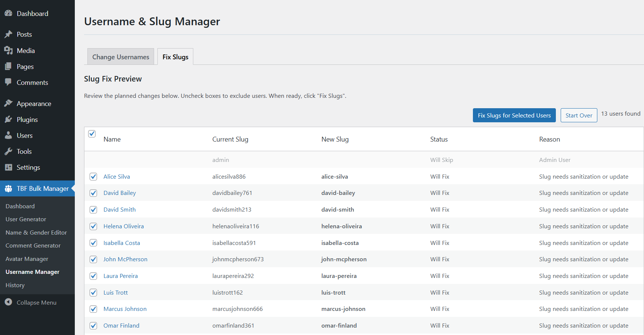644x335 pixels.
Task: Click the Pages document icon
Action: click(9, 67)
